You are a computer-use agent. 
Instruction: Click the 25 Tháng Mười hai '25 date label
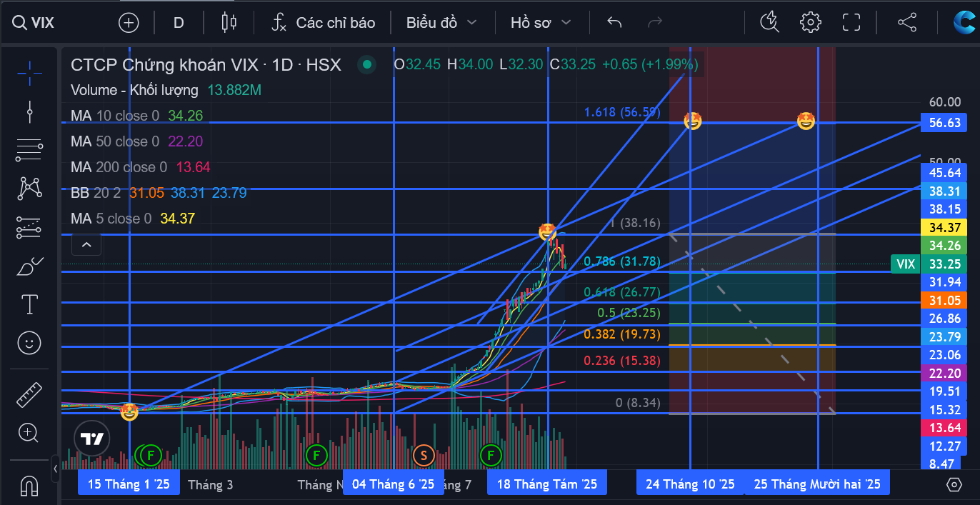click(x=817, y=484)
